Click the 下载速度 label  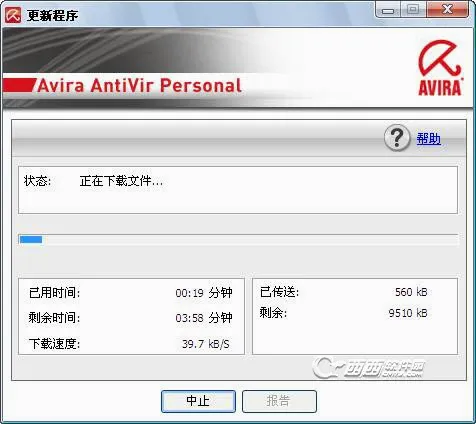click(x=54, y=344)
